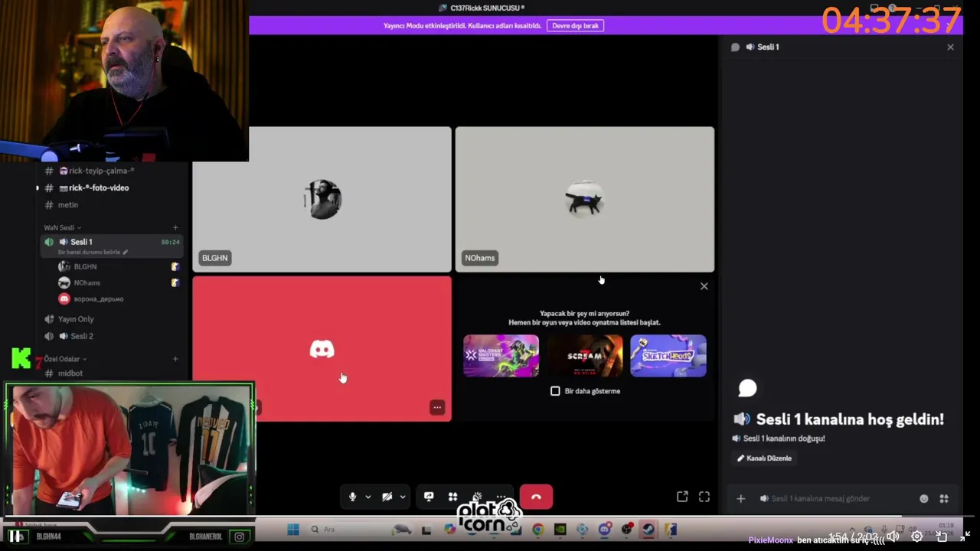This screenshot has width=980, height=551.
Task: Seek on the video progress bar
Action: tap(490, 517)
